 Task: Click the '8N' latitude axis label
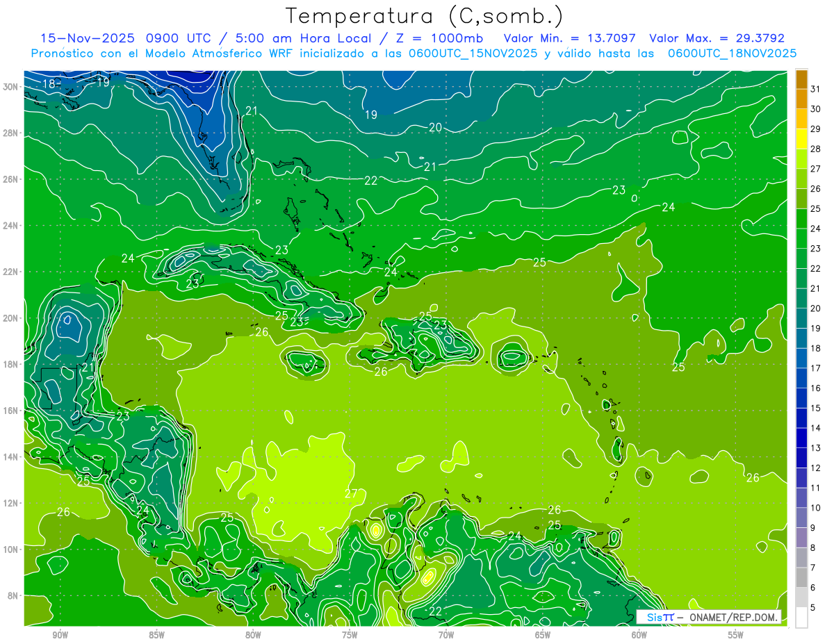[x=14, y=595]
